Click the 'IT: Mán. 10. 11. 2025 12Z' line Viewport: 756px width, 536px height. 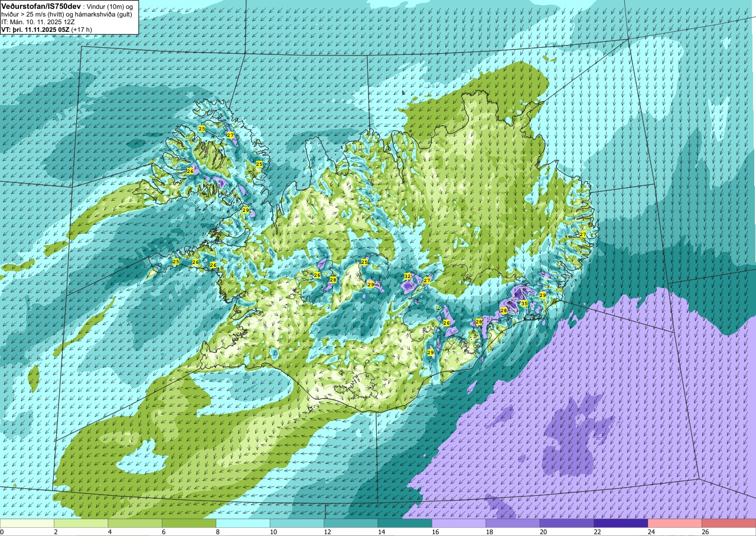[x=38, y=21]
